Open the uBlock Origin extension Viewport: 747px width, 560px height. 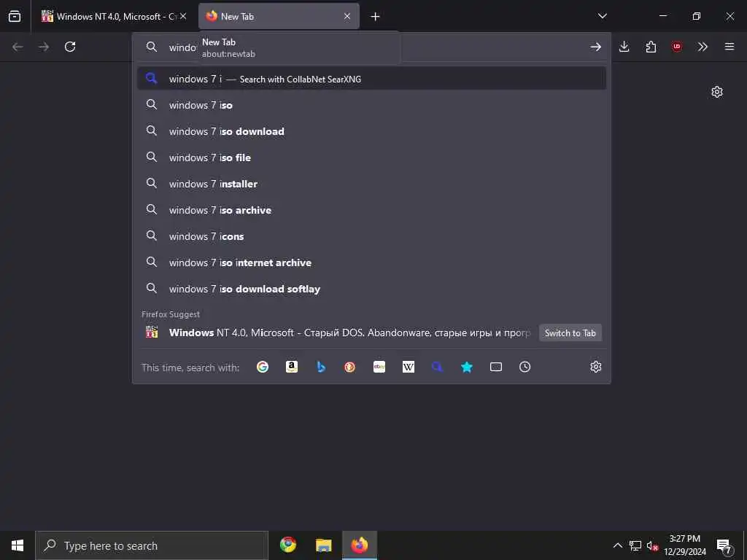[677, 47]
